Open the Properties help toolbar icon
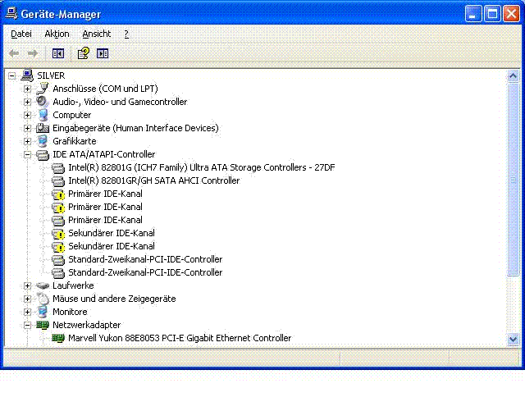The image size is (525, 420). (84, 53)
